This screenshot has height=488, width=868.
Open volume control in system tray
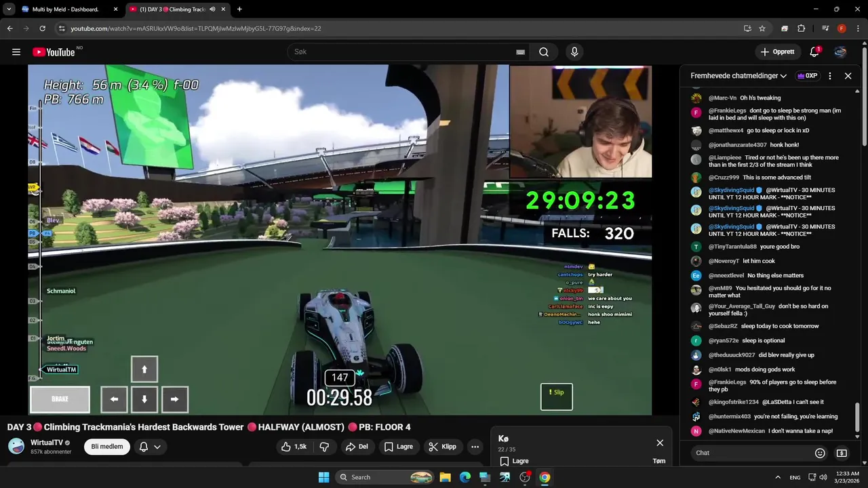tap(823, 477)
